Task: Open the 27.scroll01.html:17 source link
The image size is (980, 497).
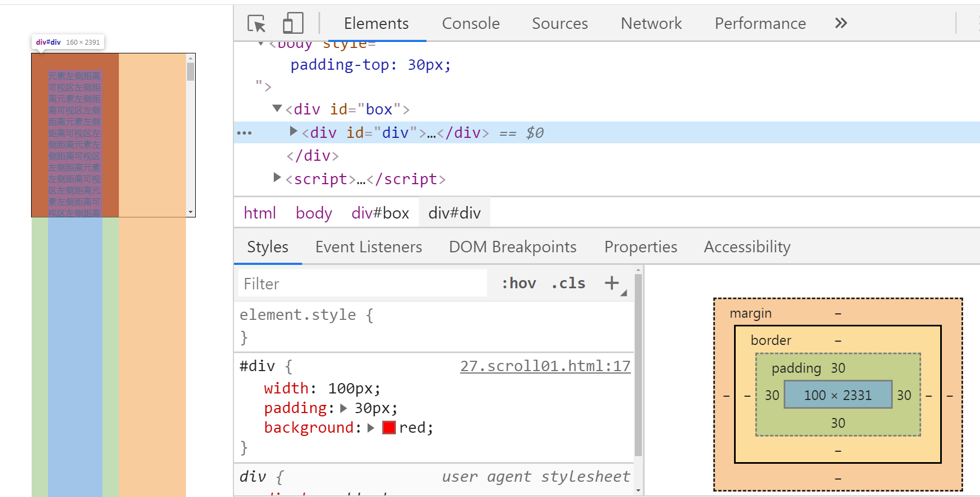Action: (545, 366)
